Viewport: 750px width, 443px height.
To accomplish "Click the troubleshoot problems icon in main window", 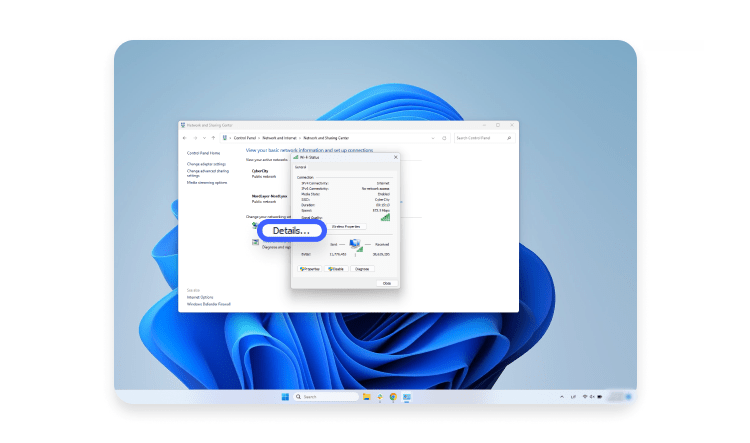I will pyautogui.click(x=255, y=243).
